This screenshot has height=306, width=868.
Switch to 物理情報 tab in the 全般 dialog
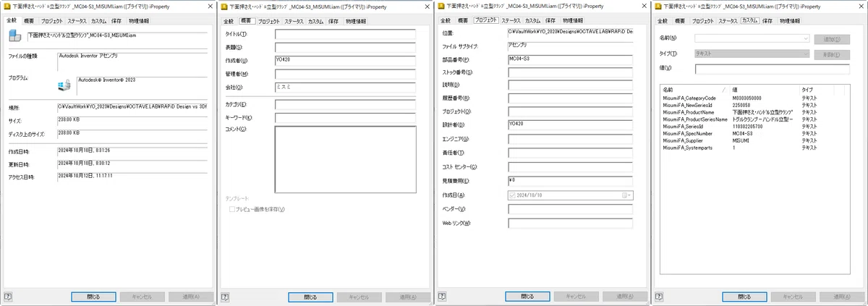[139, 21]
